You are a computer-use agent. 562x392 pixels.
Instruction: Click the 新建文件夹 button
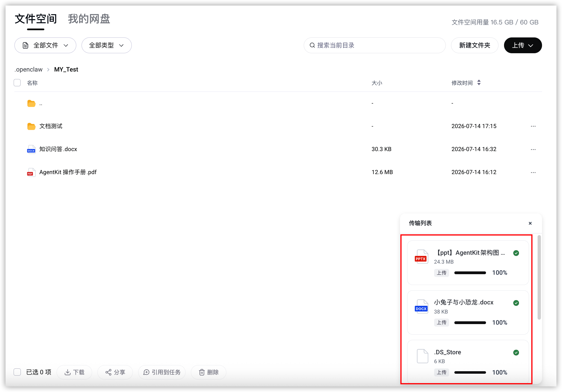point(475,45)
